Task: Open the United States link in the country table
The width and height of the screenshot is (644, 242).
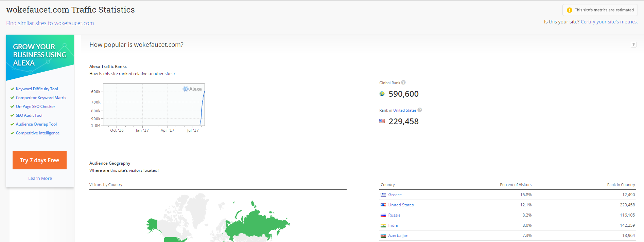Action: (x=401, y=205)
